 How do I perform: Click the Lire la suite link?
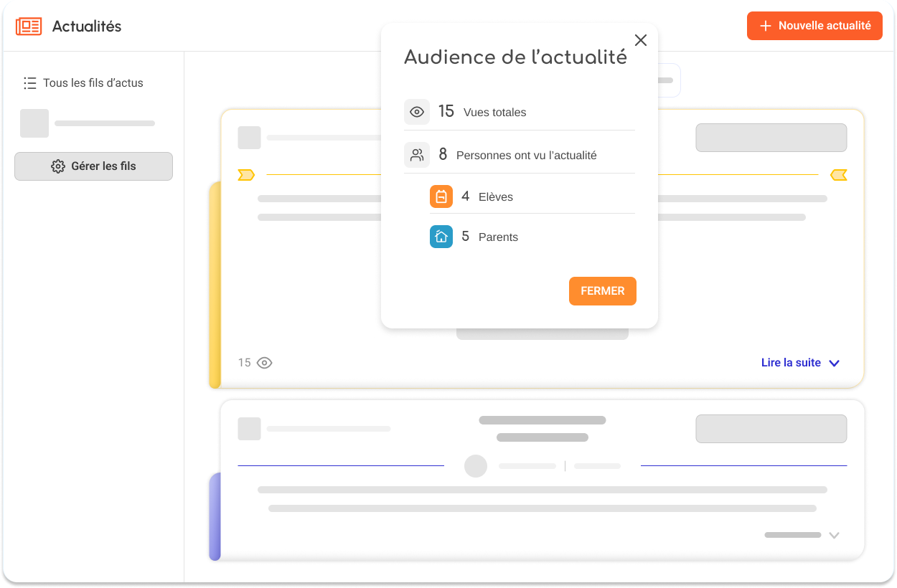pos(792,362)
